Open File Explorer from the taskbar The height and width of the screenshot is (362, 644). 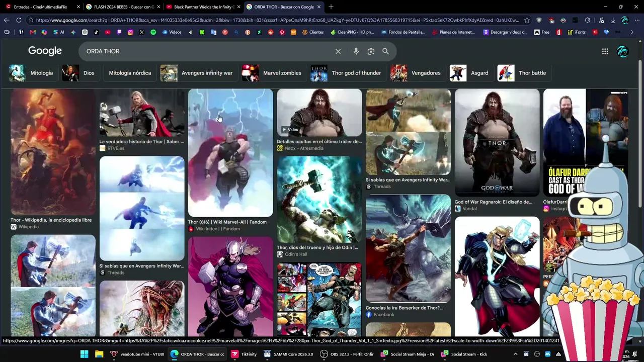99,354
